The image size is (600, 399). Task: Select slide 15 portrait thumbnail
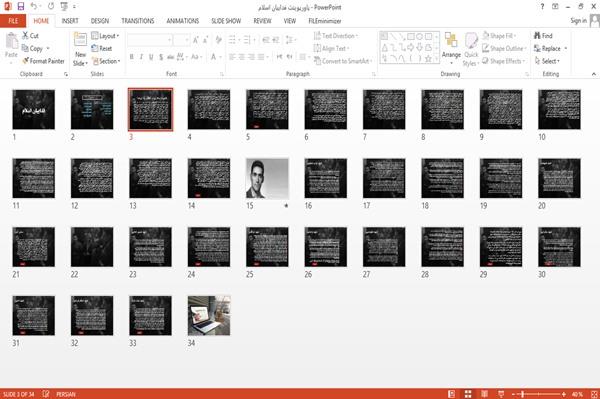point(267,178)
